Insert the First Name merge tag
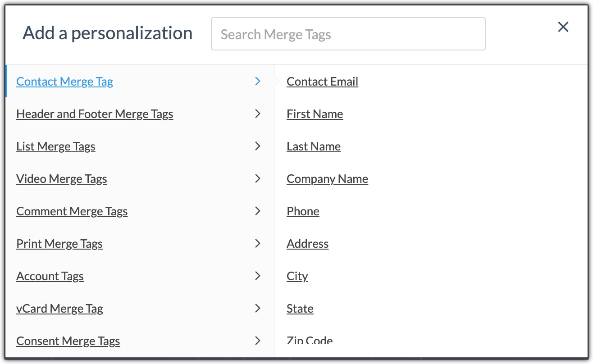Viewport: 593px width, 364px height. coord(315,114)
